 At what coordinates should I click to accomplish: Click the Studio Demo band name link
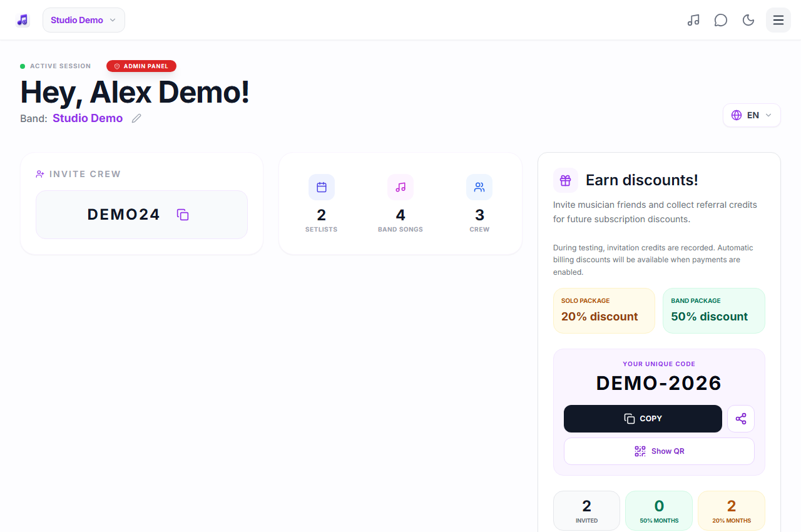click(x=88, y=118)
